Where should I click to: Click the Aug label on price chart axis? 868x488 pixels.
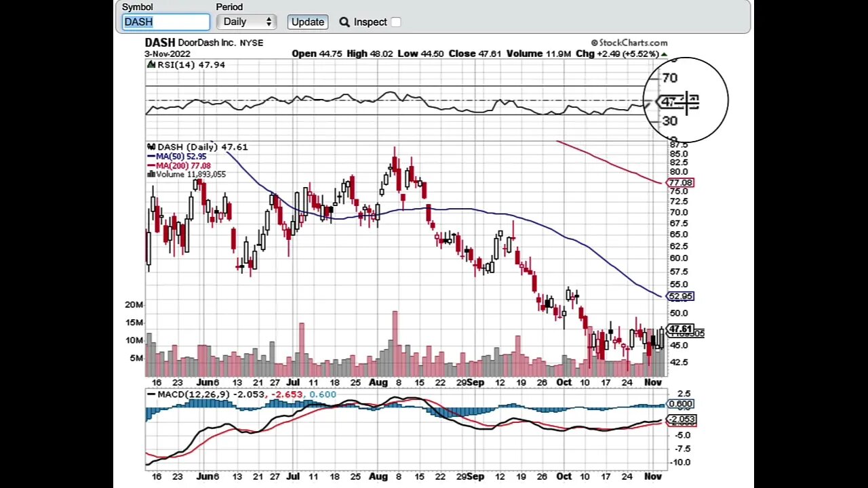click(x=378, y=382)
